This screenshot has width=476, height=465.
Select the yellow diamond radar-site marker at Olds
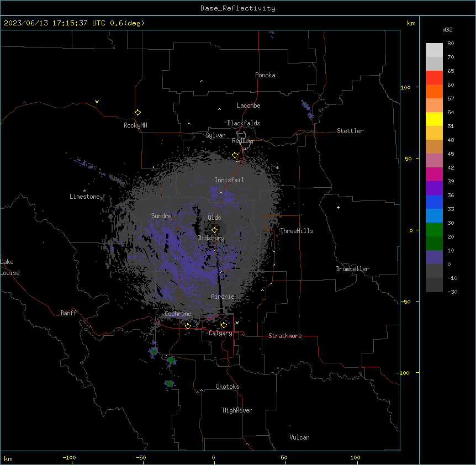[214, 230]
